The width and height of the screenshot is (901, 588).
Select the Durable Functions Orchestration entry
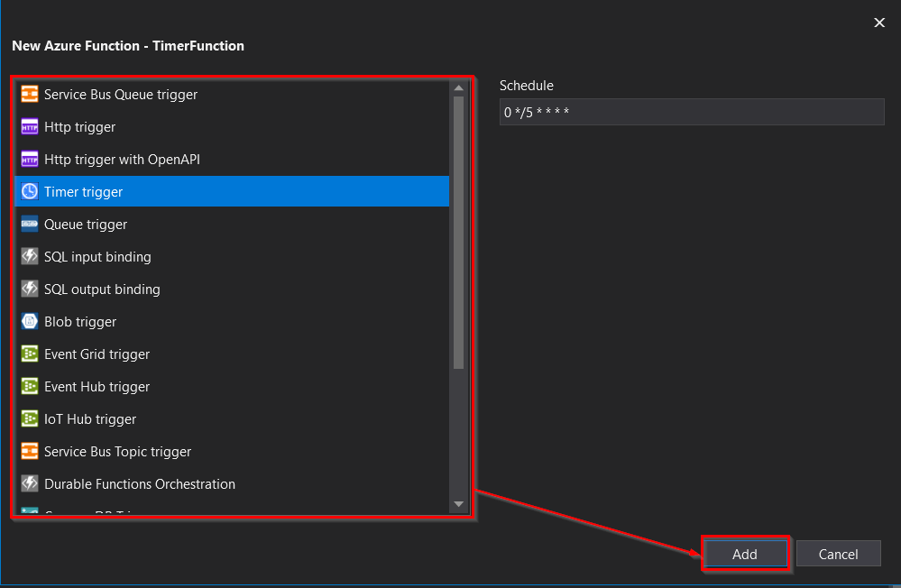pos(139,483)
